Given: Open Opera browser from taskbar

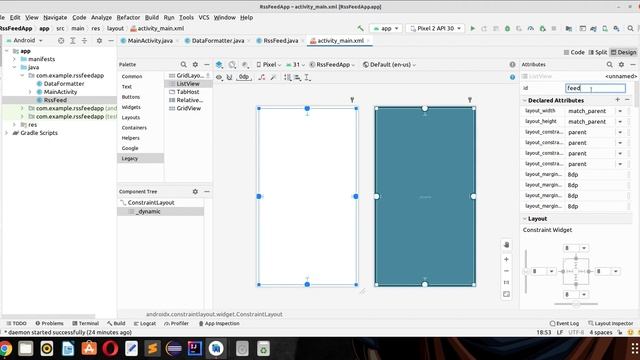Looking at the screenshot, I should 110,349.
